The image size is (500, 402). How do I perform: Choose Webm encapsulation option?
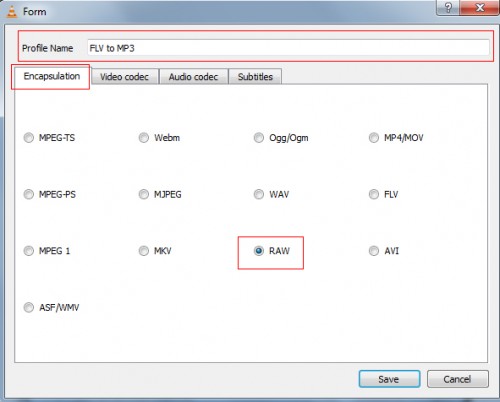point(144,138)
